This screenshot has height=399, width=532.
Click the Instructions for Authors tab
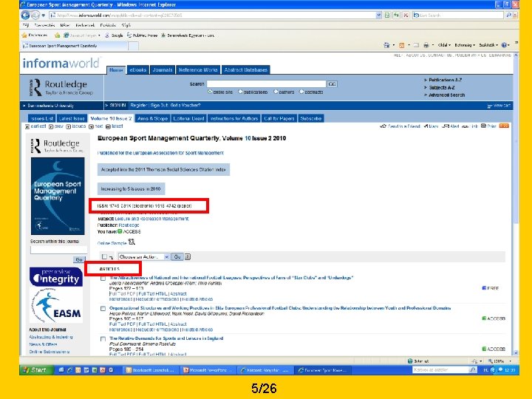[234, 118]
